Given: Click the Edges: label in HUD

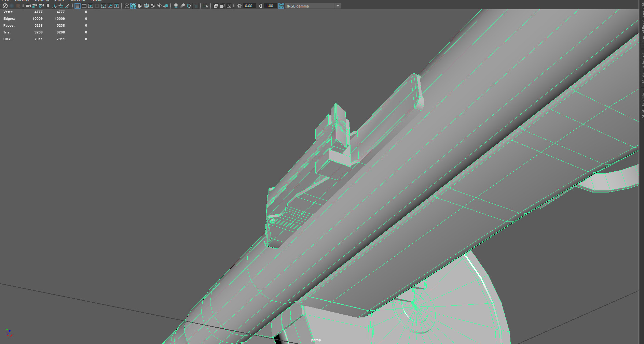Looking at the screenshot, I should 9,19.
